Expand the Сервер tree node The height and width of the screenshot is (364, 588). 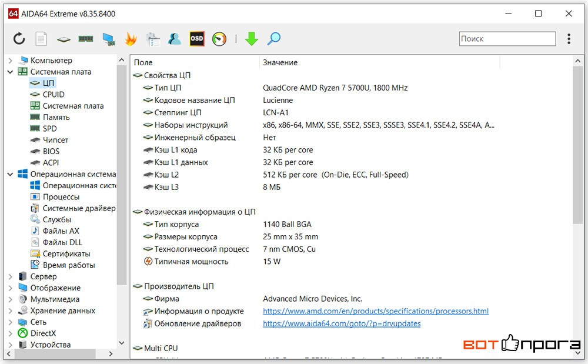coord(11,276)
